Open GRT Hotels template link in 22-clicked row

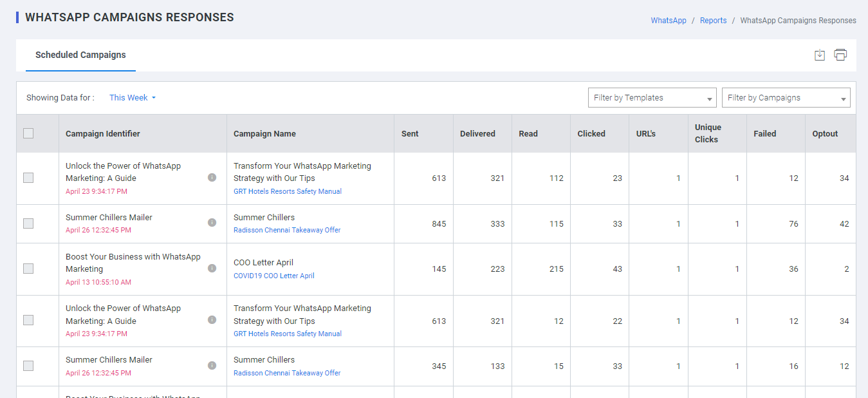coord(288,334)
